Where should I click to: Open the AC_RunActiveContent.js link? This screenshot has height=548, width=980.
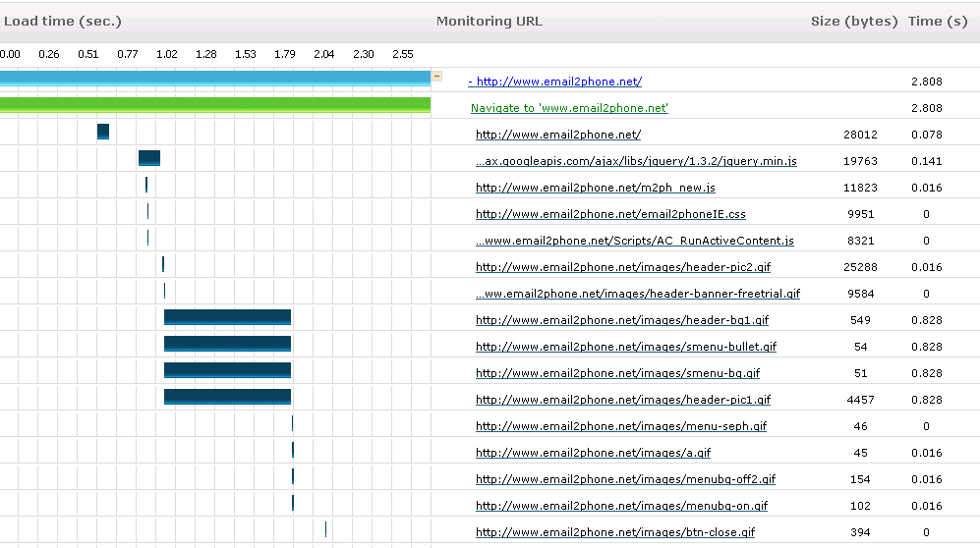click(634, 241)
